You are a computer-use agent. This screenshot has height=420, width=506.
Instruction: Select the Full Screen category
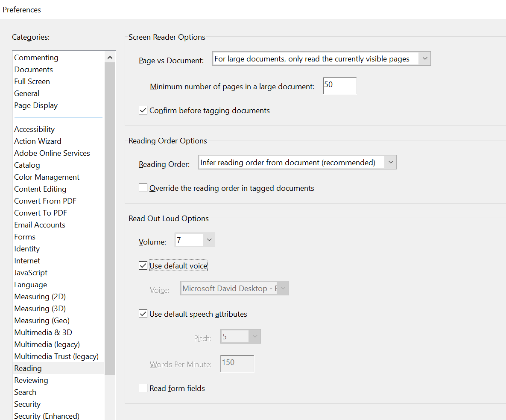pyautogui.click(x=32, y=81)
